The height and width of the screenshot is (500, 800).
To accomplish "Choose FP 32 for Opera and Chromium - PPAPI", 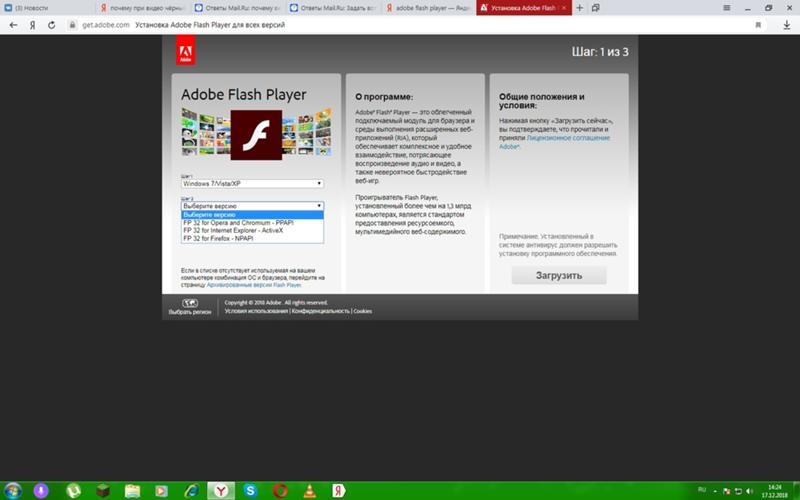I will coord(253,223).
